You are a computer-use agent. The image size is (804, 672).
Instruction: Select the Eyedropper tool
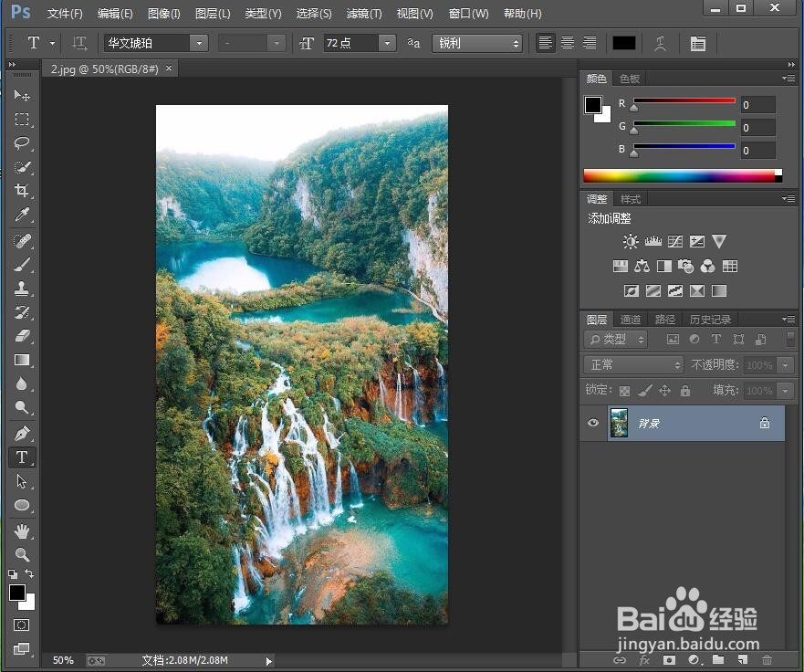[22, 215]
